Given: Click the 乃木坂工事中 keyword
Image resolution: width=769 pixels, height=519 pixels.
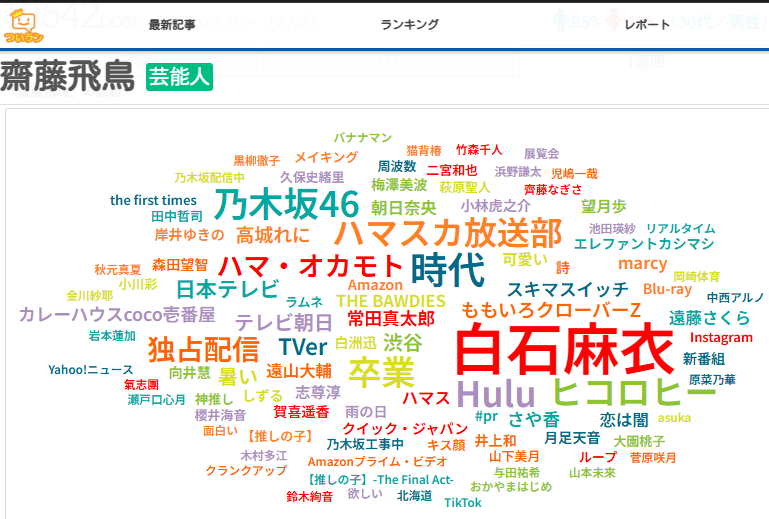Looking at the screenshot, I should point(365,444).
